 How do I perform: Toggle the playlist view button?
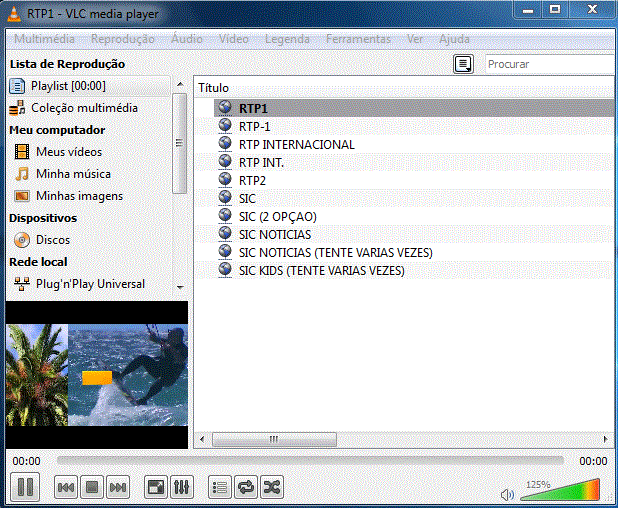220,487
